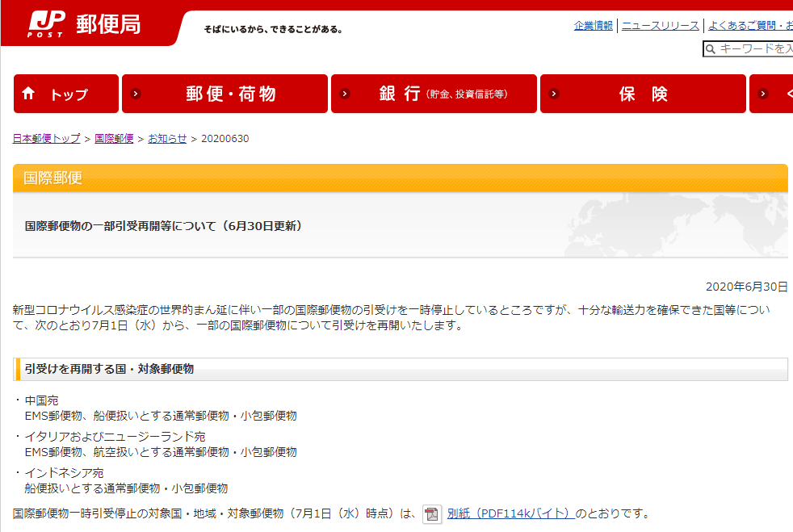The image size is (793, 532).
Task: Open the PDF file icon
Action: (432, 514)
